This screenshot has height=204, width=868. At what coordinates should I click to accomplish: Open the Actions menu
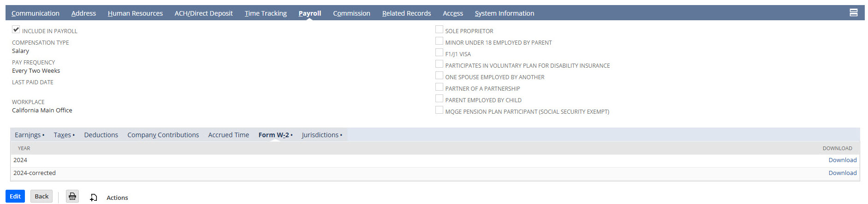click(117, 198)
